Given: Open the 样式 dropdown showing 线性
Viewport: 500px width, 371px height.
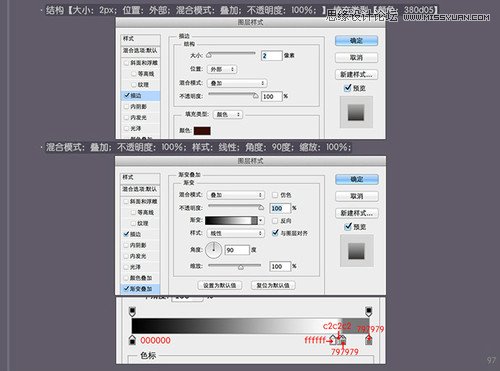Looking at the screenshot, I should tap(236, 233).
